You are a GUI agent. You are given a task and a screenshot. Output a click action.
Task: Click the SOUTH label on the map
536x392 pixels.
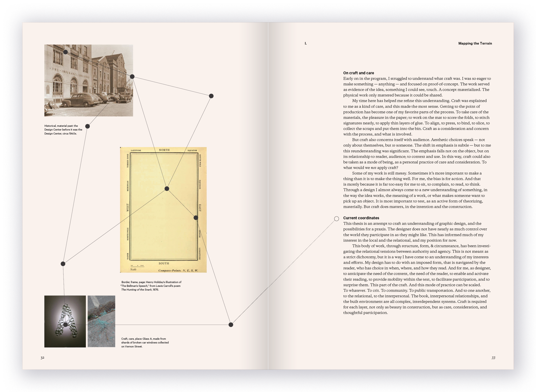coord(164,263)
